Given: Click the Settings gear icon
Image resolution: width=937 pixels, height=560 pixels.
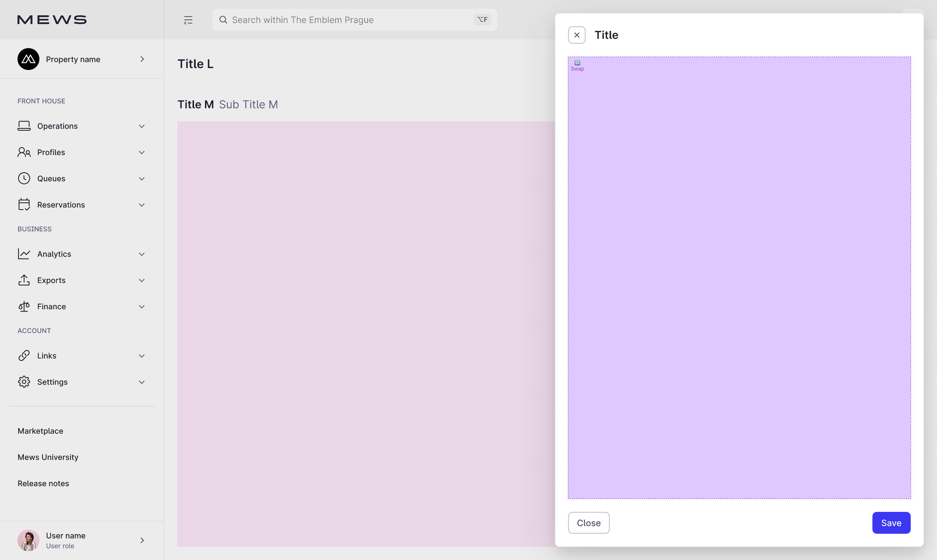Looking at the screenshot, I should click(24, 381).
